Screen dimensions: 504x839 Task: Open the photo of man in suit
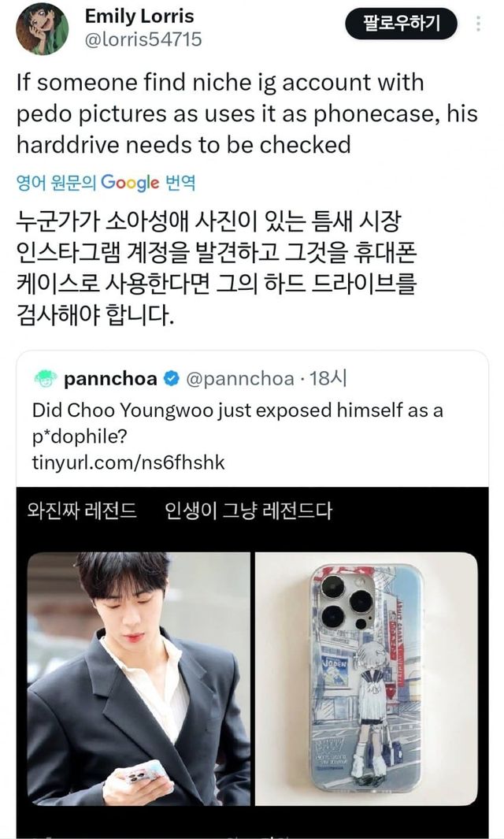[139, 679]
